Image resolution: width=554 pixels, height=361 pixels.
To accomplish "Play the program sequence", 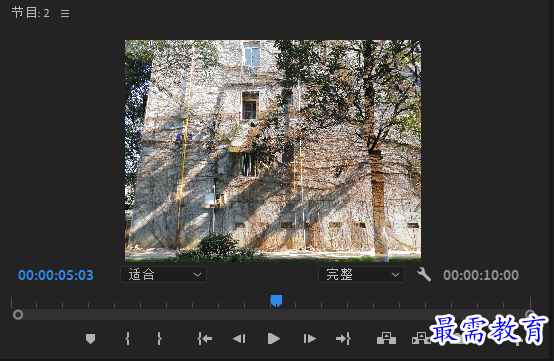I will point(274,338).
